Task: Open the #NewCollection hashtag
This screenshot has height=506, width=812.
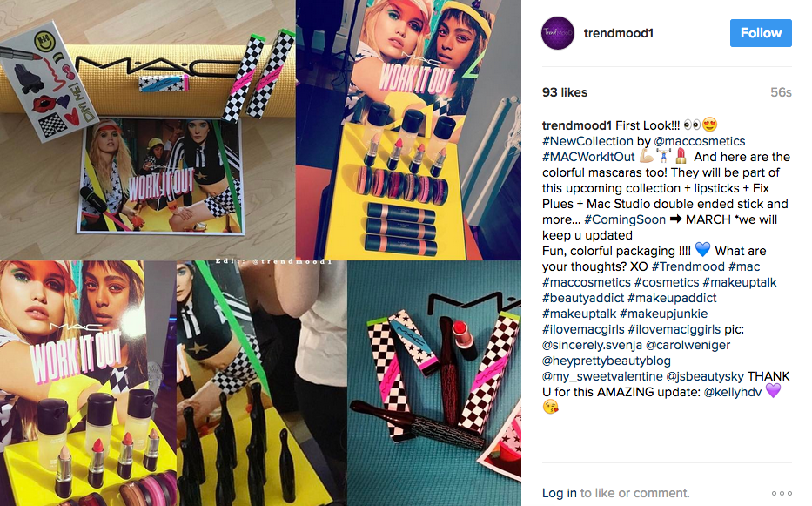Action: pos(587,141)
